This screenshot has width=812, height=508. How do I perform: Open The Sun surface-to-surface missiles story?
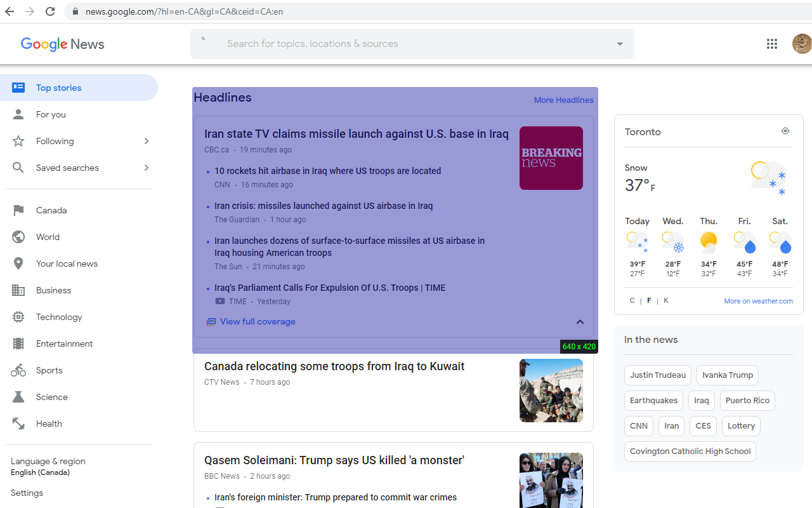tap(350, 246)
